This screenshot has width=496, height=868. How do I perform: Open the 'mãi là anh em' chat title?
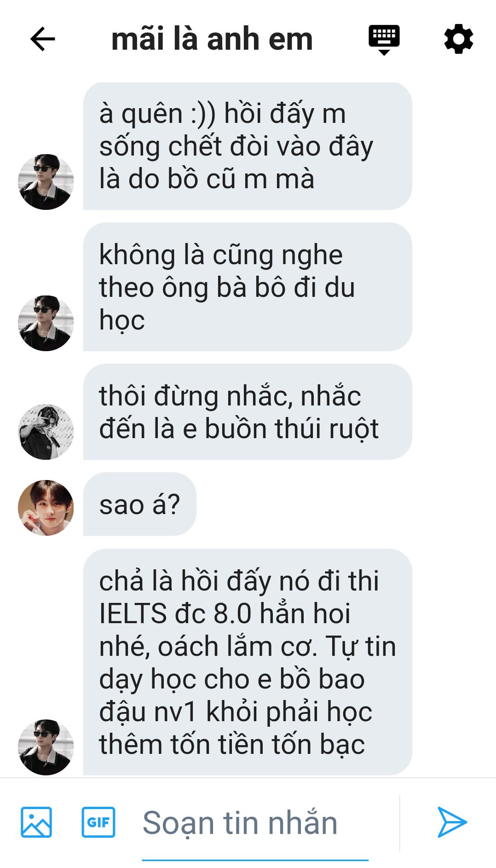tap(212, 39)
